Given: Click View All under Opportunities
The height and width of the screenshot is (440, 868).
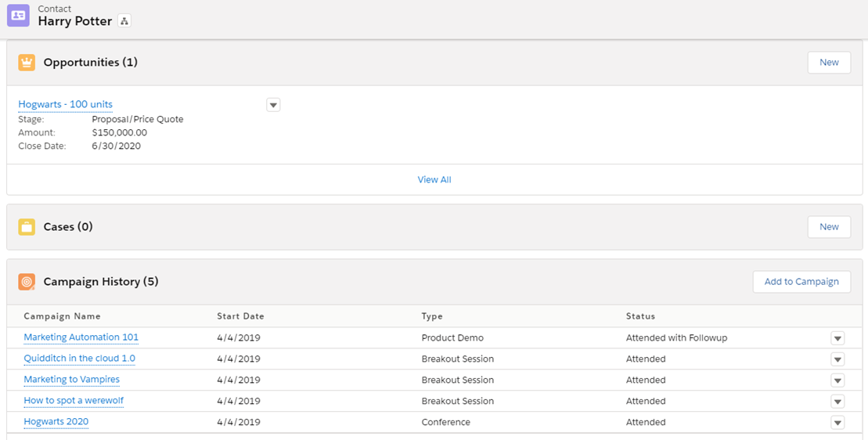Looking at the screenshot, I should tap(434, 180).
